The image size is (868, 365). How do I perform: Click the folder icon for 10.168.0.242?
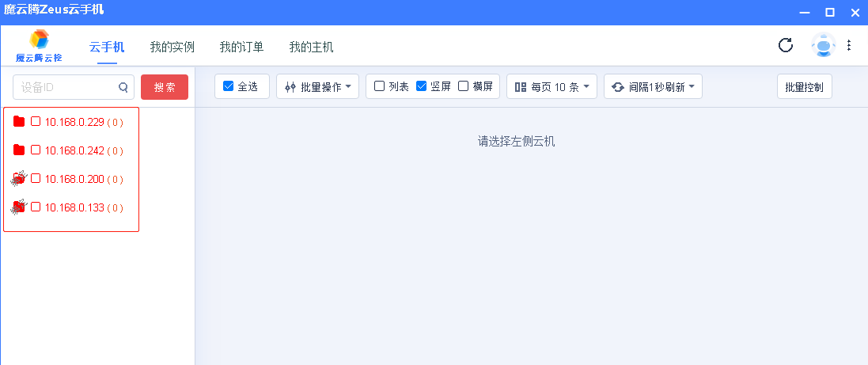tap(19, 150)
